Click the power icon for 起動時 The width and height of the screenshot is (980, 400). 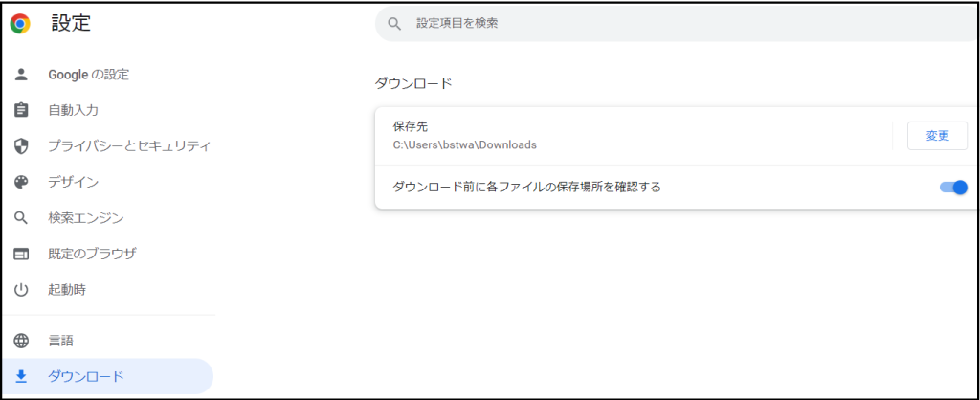click(x=21, y=289)
